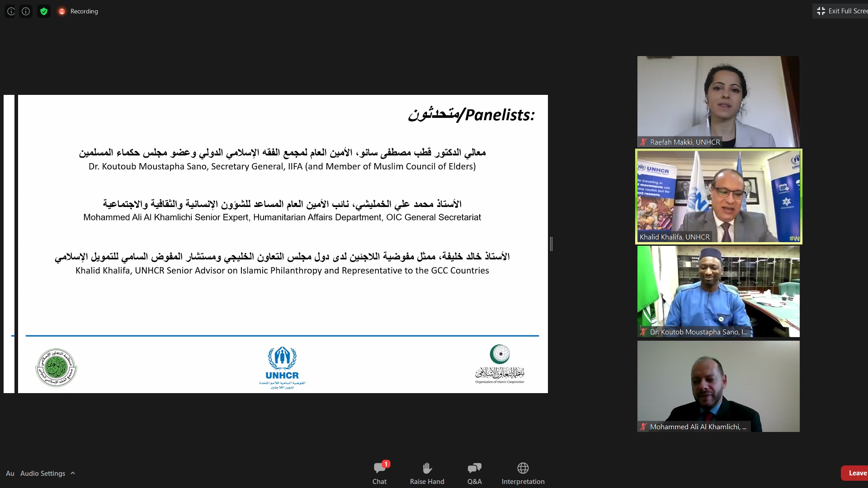
Task: Click the red Leave button
Action: [856, 473]
